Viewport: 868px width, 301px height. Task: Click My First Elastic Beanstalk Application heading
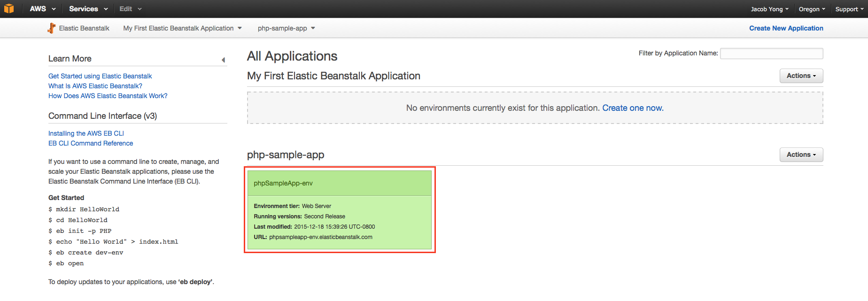click(x=333, y=76)
